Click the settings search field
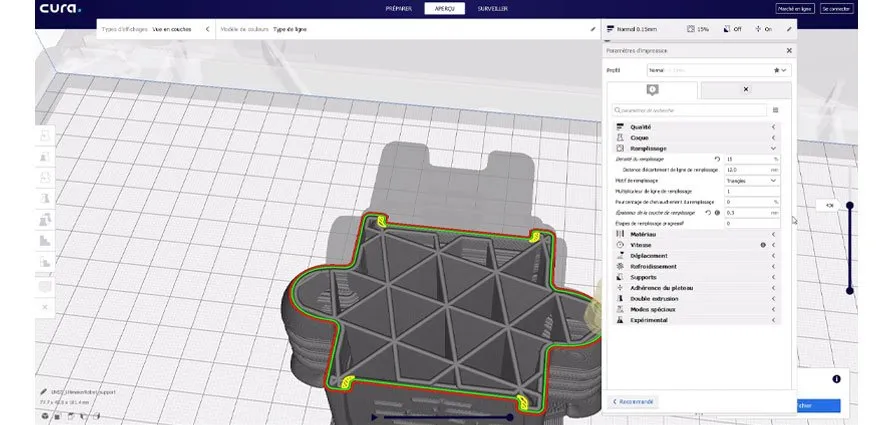893x425 pixels. coord(689,110)
